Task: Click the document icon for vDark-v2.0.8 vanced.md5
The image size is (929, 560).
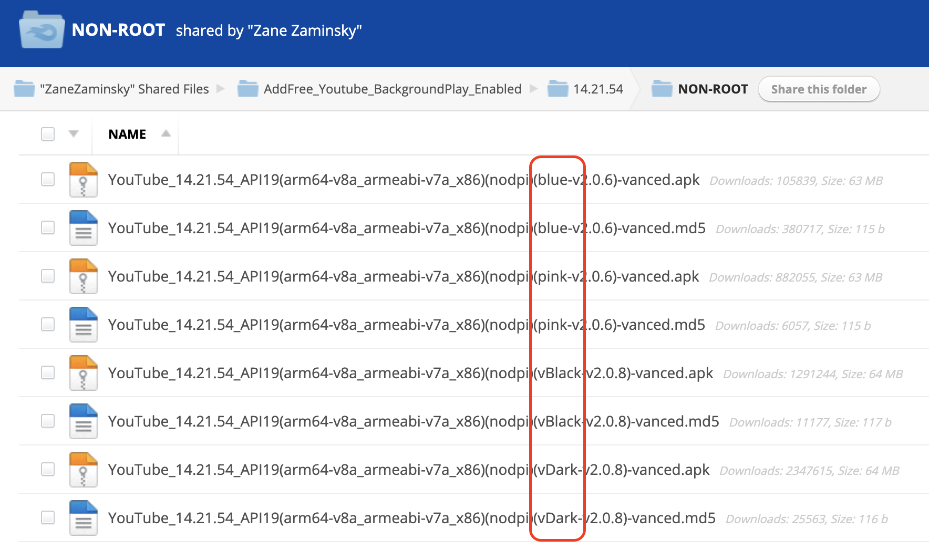Action: [x=83, y=518]
